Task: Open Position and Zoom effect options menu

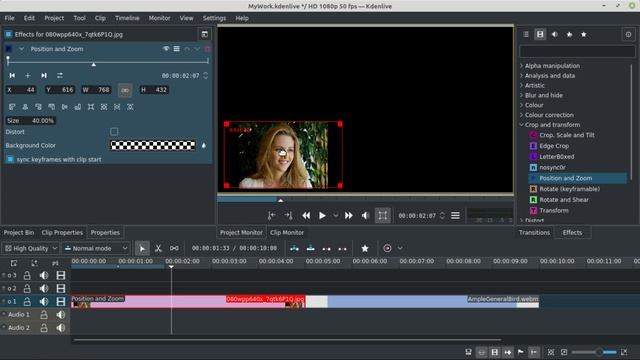Action: (176, 49)
